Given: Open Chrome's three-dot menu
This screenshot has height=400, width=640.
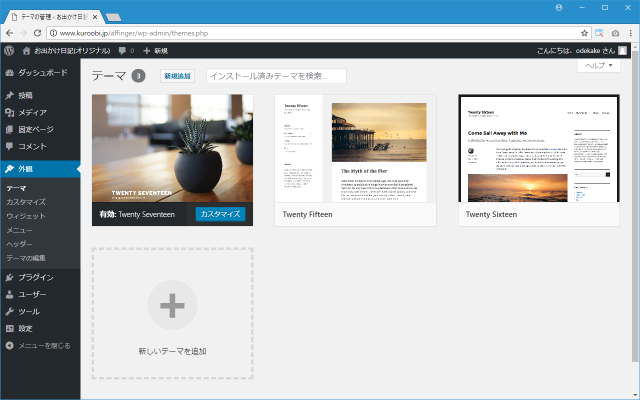Looking at the screenshot, I should [x=628, y=33].
